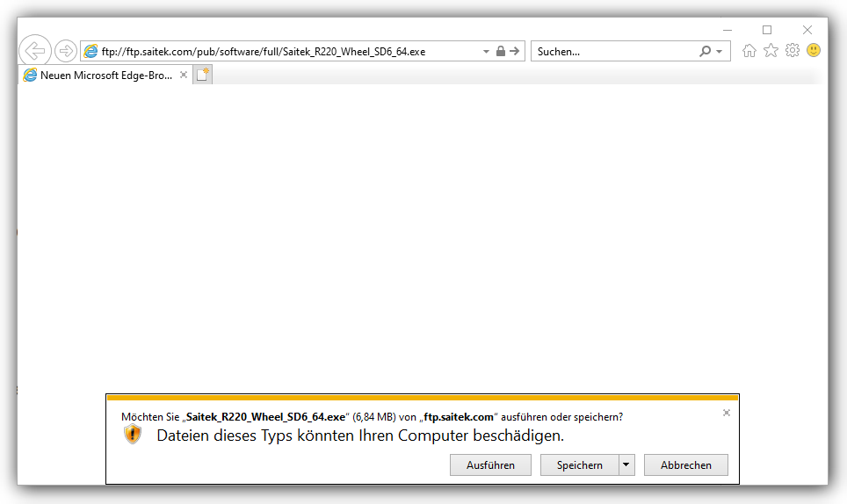The width and height of the screenshot is (847, 504).
Task: Expand the address bar autocomplete dropdown
Action: (x=486, y=52)
